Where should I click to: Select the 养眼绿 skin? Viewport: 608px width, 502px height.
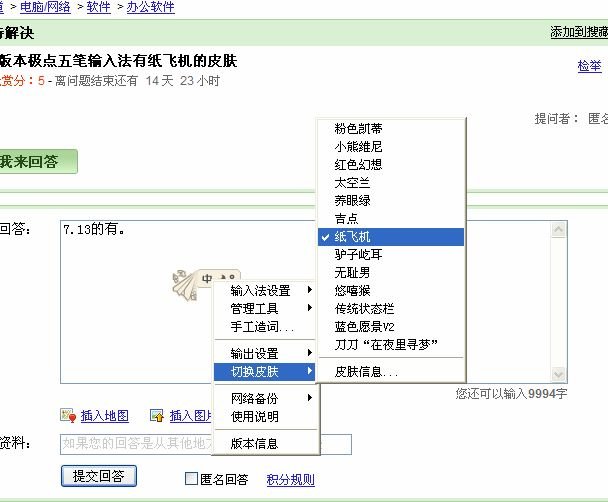click(x=391, y=200)
